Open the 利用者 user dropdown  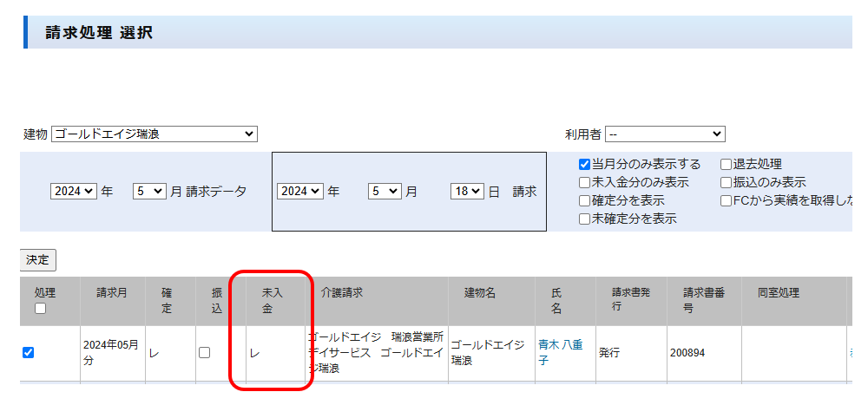(x=665, y=134)
